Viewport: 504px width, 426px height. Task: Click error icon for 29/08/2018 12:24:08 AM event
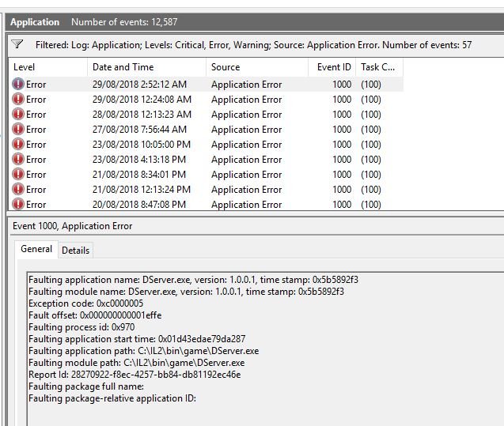pos(18,100)
